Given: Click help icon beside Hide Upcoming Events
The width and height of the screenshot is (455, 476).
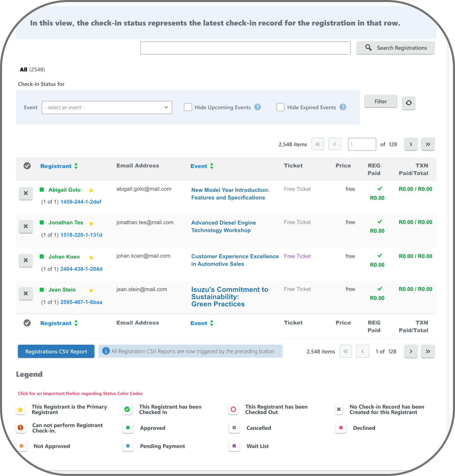Looking at the screenshot, I should [257, 107].
